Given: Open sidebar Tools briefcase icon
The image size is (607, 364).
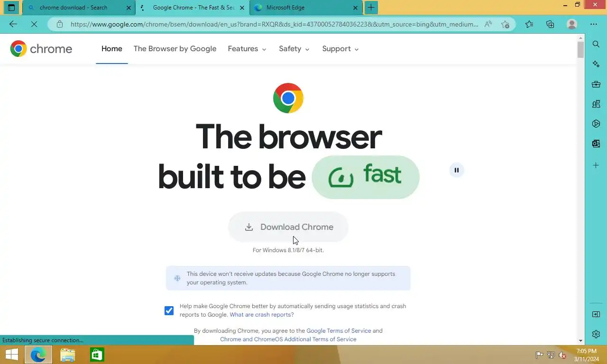Looking at the screenshot, I should (x=596, y=84).
